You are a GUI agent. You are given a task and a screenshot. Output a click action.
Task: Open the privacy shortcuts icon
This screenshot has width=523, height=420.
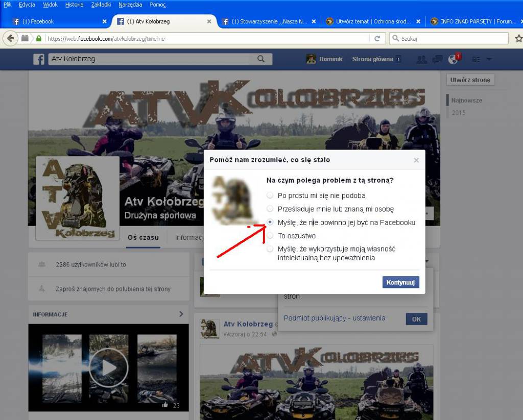pos(476,59)
